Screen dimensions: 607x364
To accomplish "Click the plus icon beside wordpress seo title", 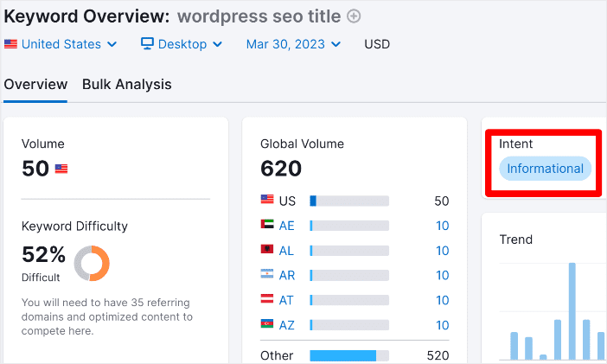I will pyautogui.click(x=354, y=16).
